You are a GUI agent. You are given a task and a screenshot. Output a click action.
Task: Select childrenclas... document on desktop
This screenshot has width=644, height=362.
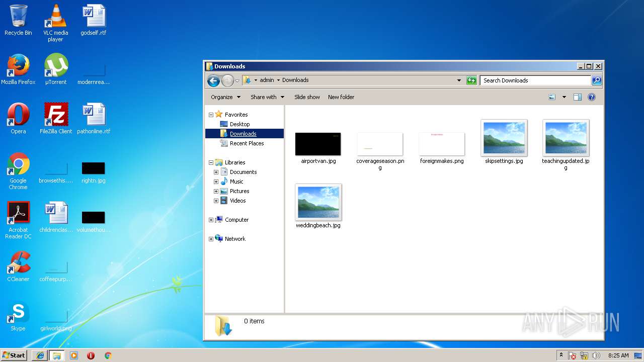pos(56,217)
